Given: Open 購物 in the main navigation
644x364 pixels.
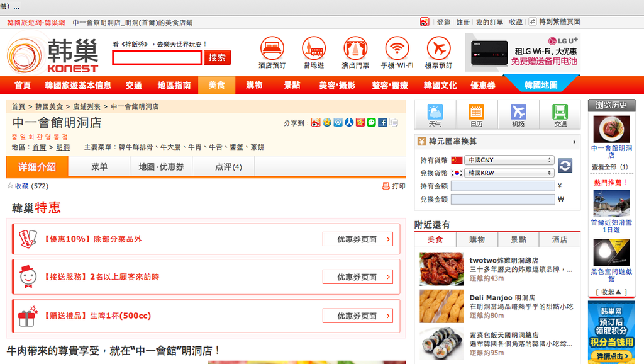Looking at the screenshot, I should pos(254,85).
